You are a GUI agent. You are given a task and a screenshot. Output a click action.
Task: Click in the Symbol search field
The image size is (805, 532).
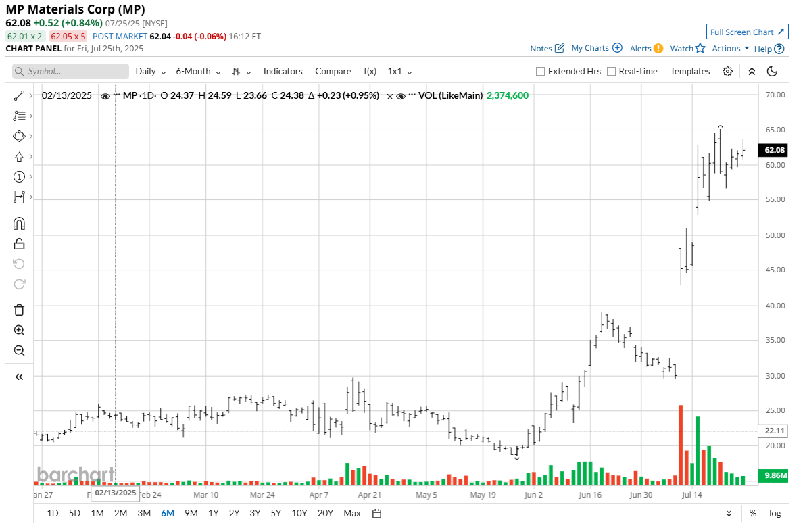(70, 72)
